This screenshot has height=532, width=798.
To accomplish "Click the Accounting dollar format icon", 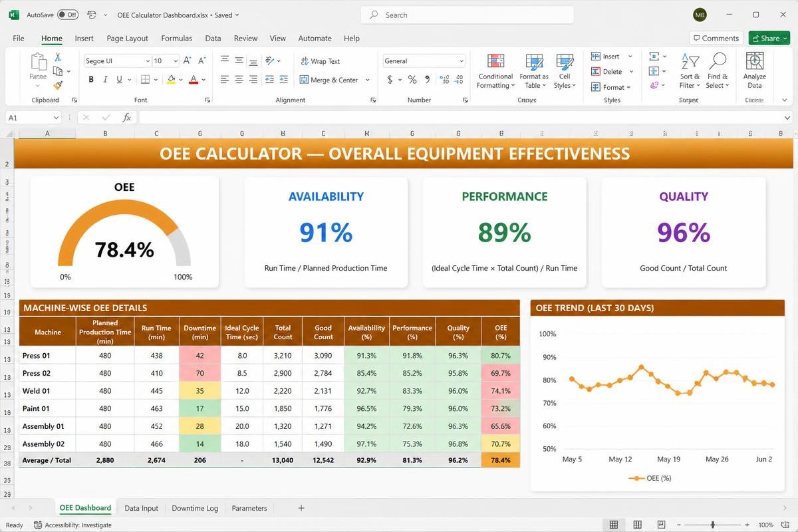I will [x=390, y=80].
